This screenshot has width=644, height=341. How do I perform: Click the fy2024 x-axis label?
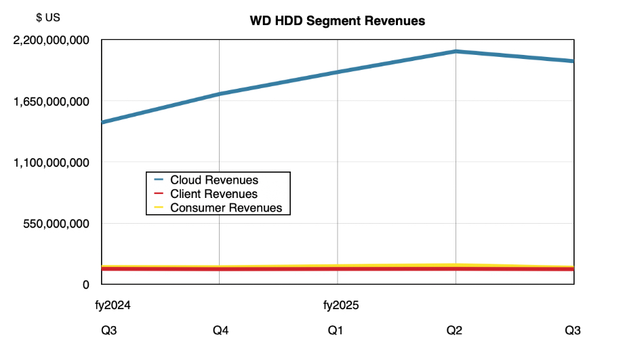(x=113, y=305)
